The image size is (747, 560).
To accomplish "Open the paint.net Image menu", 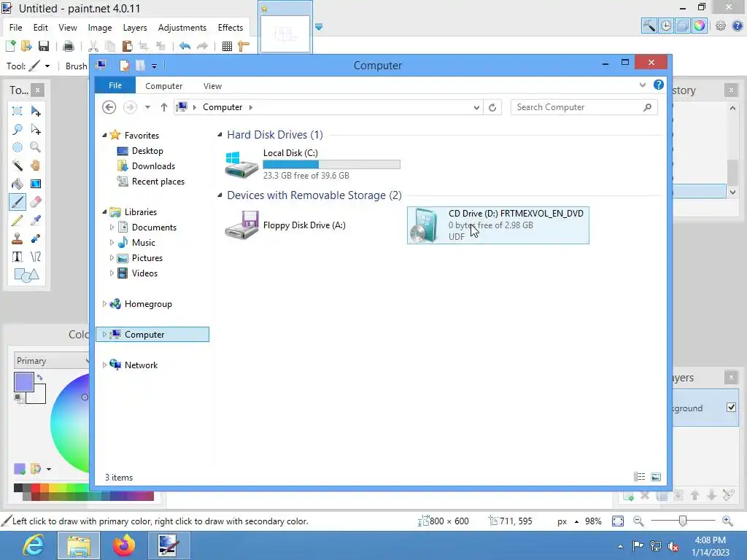I will tap(99, 28).
